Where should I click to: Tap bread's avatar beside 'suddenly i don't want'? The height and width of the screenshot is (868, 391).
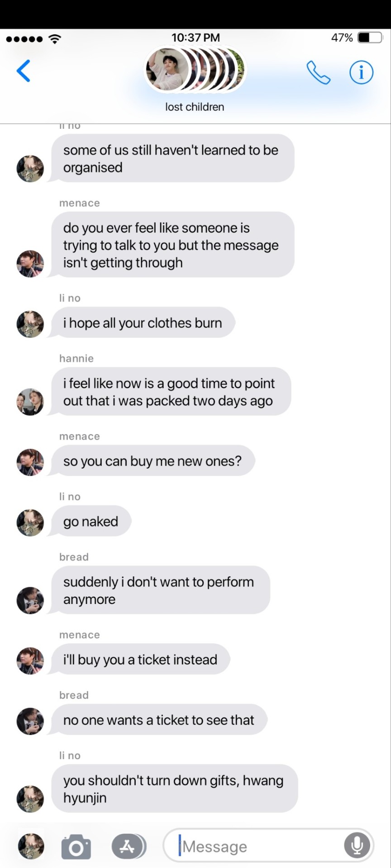[x=30, y=600]
